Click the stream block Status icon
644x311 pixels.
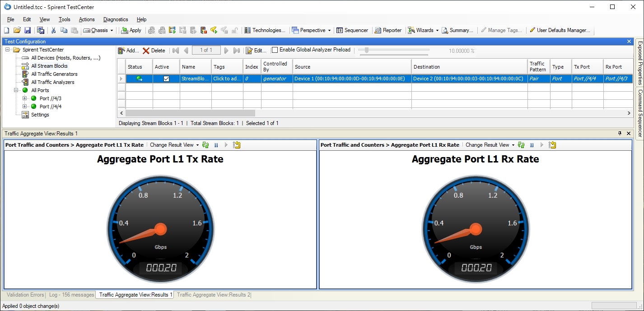point(140,79)
